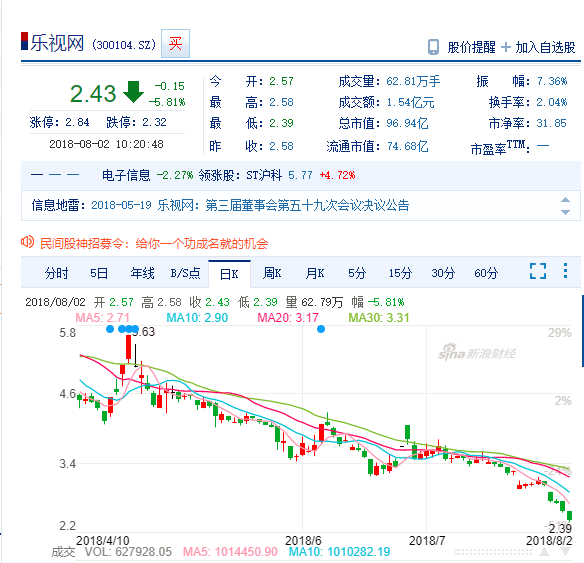Select the 日K daily candlestick tab

click(229, 274)
